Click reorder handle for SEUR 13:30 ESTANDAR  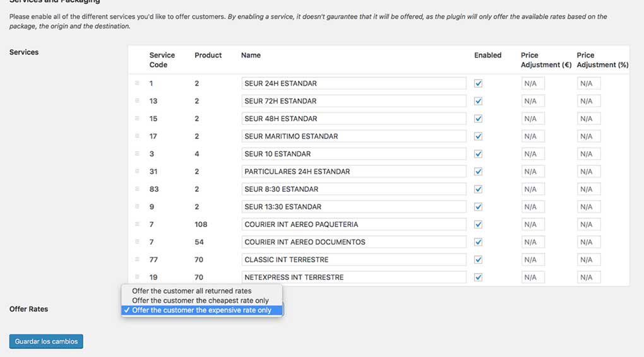137,206
